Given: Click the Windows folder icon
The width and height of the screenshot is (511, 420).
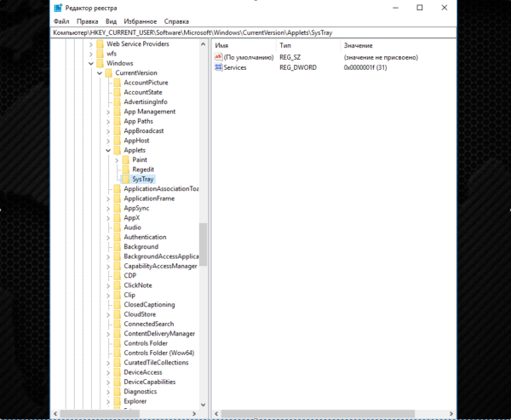Looking at the screenshot, I should click(100, 63).
